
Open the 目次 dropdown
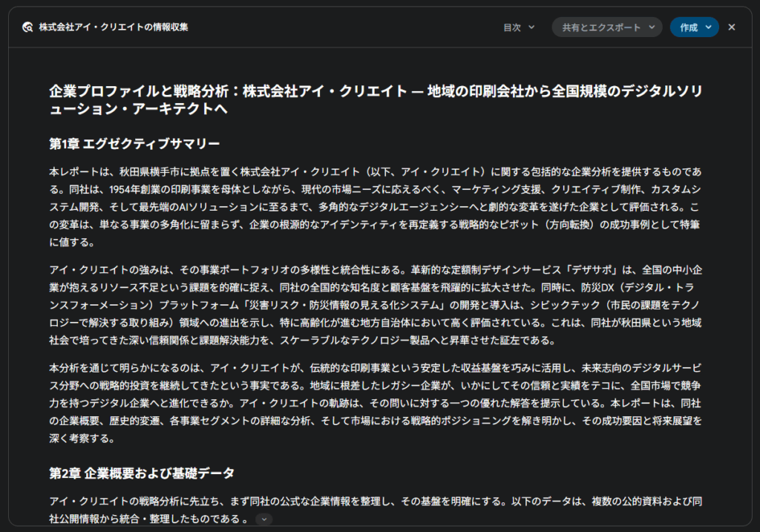click(x=519, y=27)
